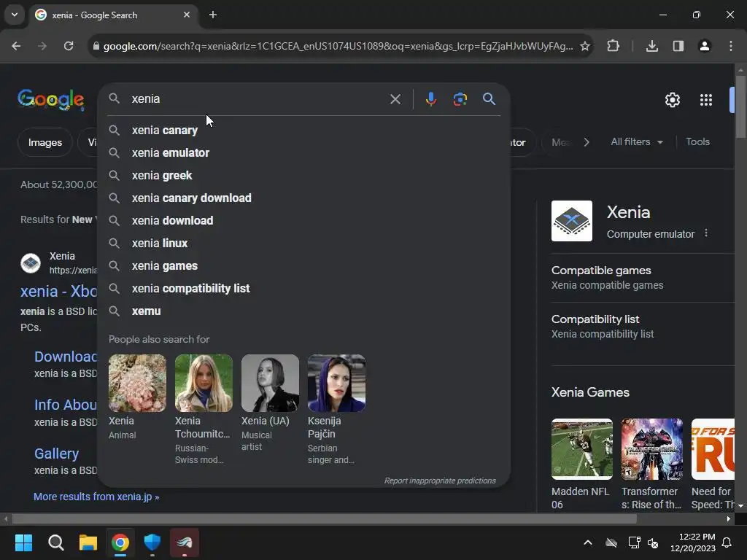Click Ksenija Pajčin thumbnail
The width and height of the screenshot is (747, 560).
(336, 383)
